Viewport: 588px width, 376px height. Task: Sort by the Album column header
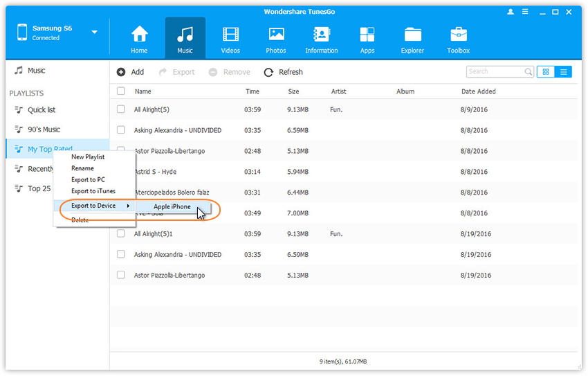(x=405, y=91)
